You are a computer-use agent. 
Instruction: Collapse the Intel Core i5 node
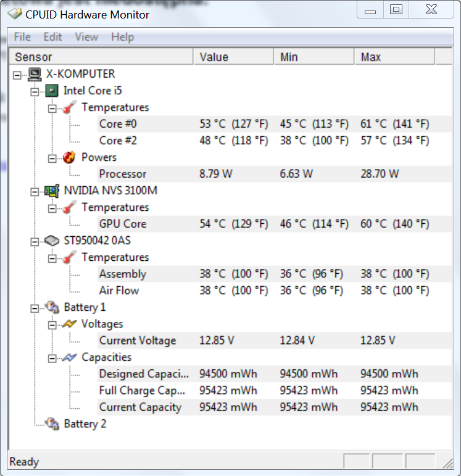pos(35,92)
